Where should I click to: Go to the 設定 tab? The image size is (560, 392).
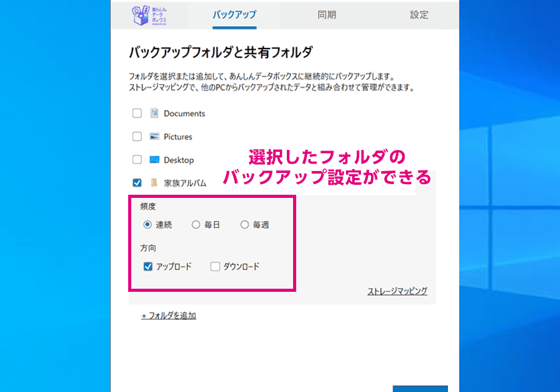click(x=419, y=15)
